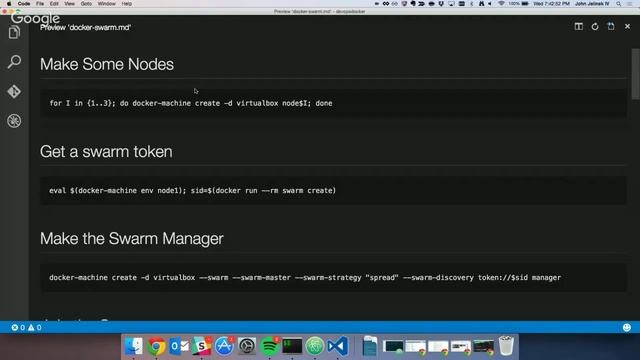Open Slack from the Dock
Screen dimensions: 640x360
[x=202, y=346]
